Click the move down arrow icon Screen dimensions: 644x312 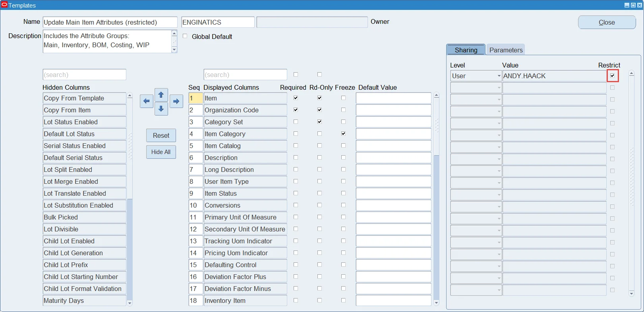coord(161,108)
